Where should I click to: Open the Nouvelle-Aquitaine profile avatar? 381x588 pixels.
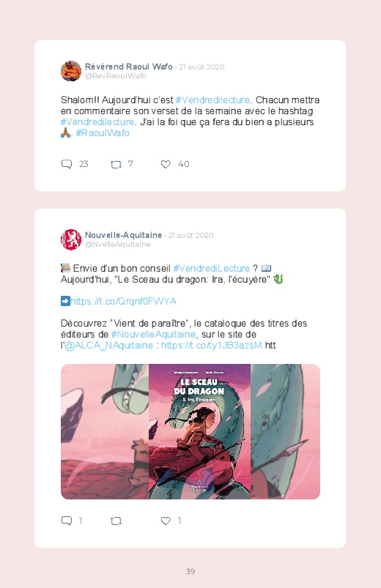[71, 239]
